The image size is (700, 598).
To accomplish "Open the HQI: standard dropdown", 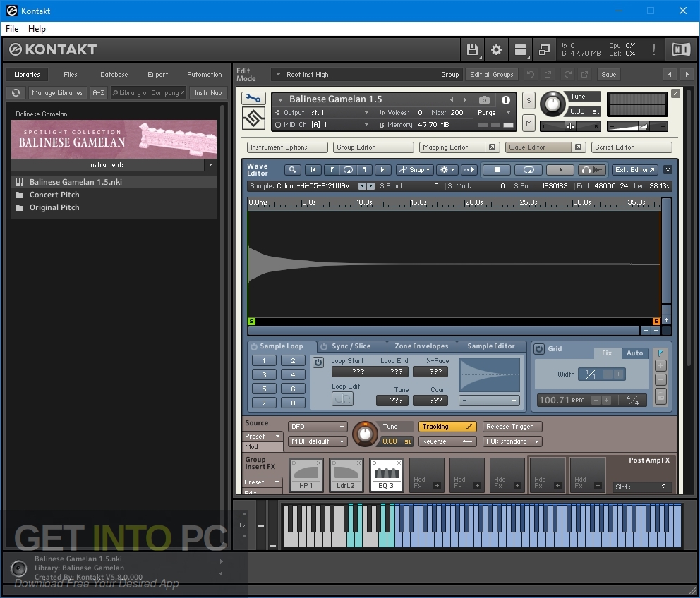I will point(512,441).
